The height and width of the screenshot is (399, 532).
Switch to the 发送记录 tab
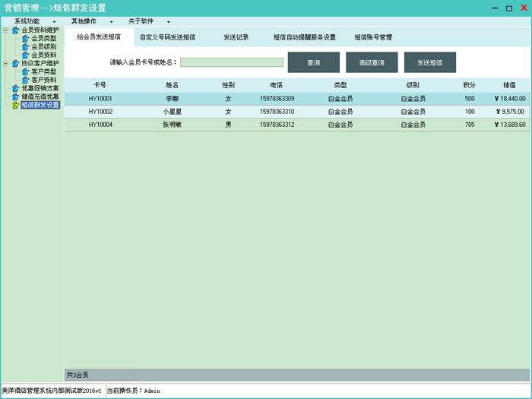[x=236, y=36]
